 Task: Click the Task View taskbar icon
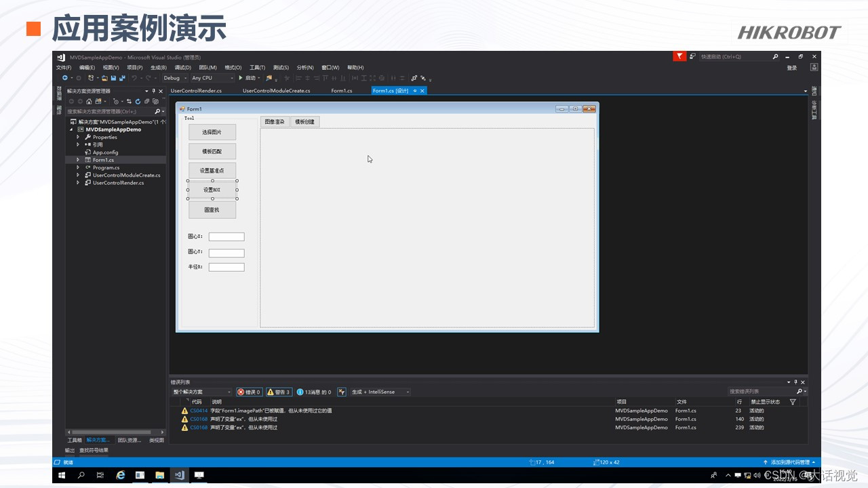pyautogui.click(x=100, y=475)
